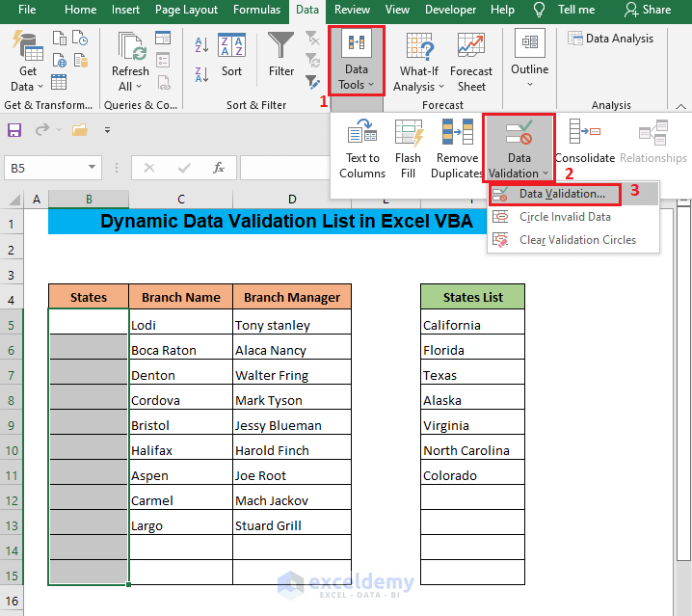Click the Relationships icon

[x=653, y=142]
